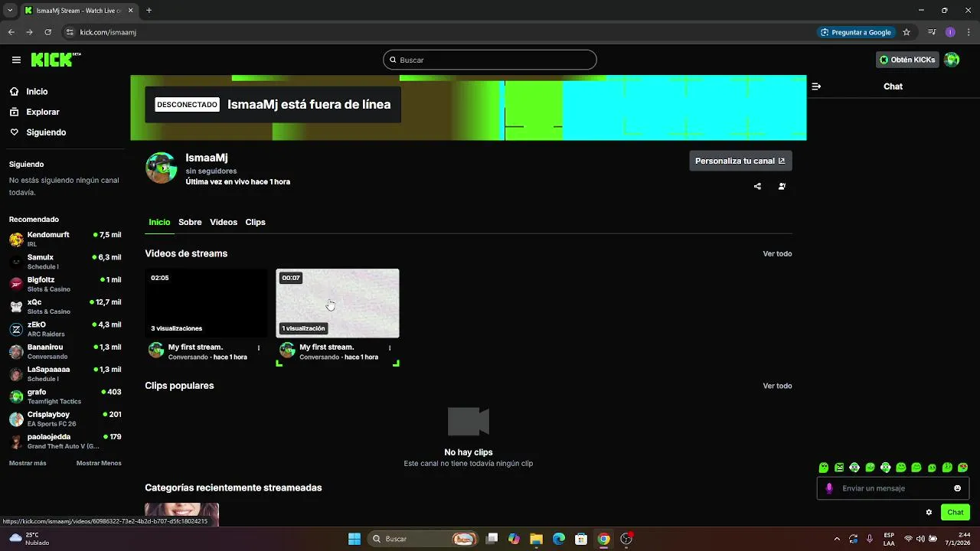
Task: Select the Inicio channel tab
Action: click(159, 222)
